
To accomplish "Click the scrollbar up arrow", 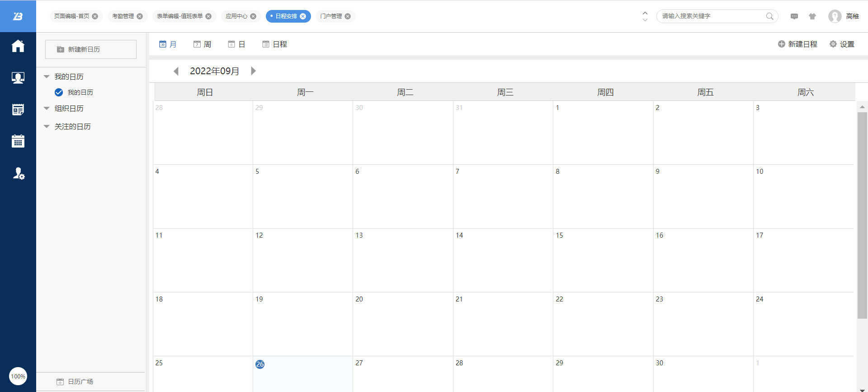I will [862, 107].
